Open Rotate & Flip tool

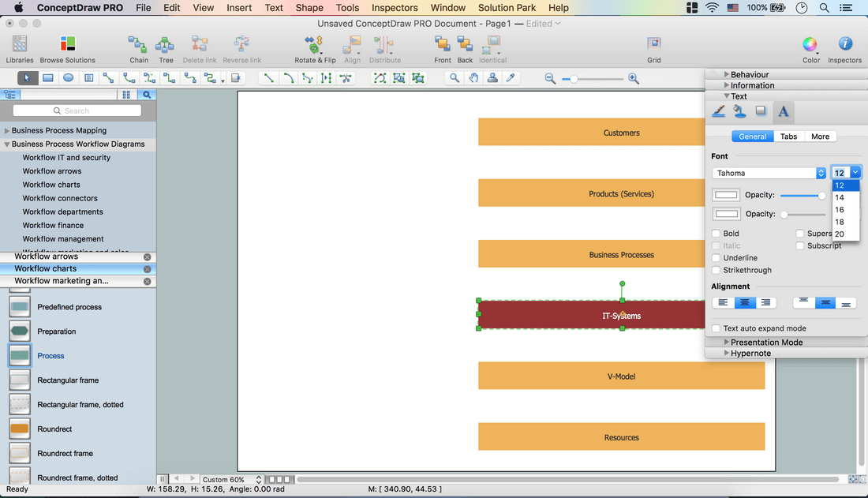click(314, 44)
